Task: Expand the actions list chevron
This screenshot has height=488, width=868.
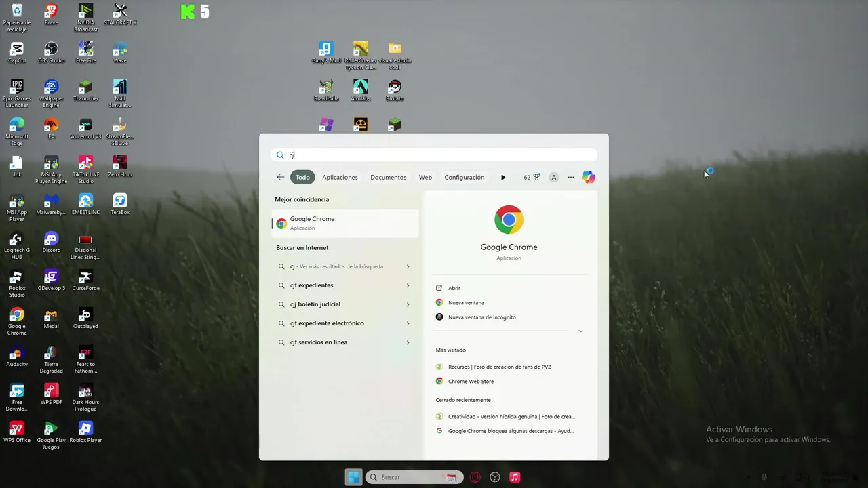Action: coord(580,331)
